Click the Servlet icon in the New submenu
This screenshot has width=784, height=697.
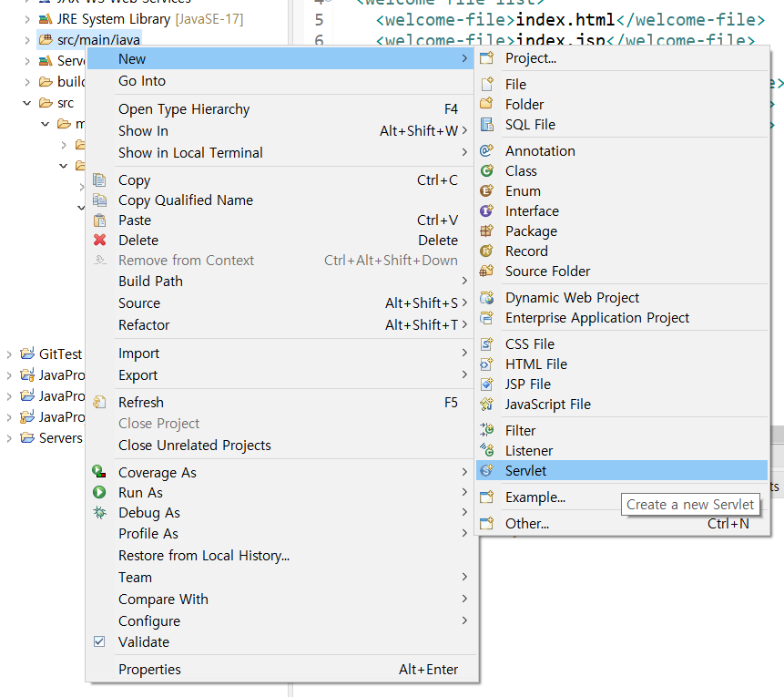tap(487, 469)
